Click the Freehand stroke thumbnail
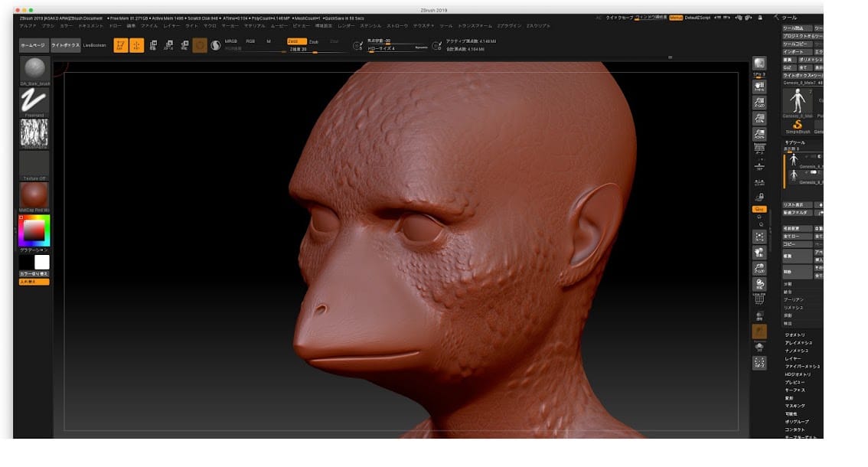The width and height of the screenshot is (868, 467). coord(34,101)
